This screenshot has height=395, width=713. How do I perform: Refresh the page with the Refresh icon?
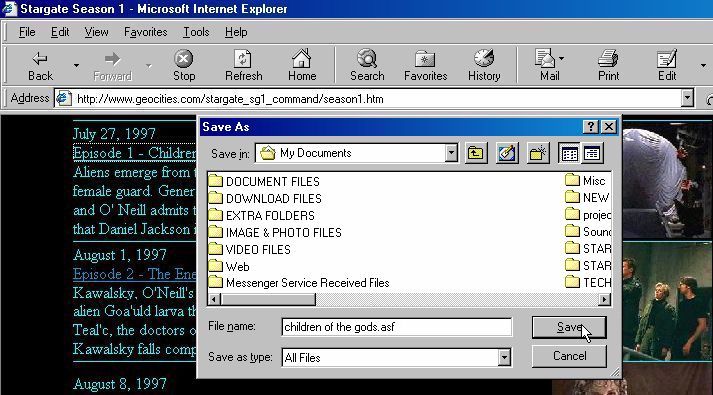(x=243, y=66)
